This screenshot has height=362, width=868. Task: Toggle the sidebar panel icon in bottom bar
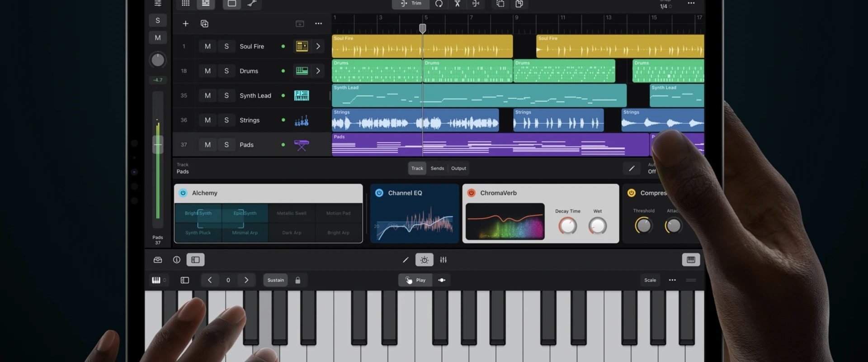195,260
